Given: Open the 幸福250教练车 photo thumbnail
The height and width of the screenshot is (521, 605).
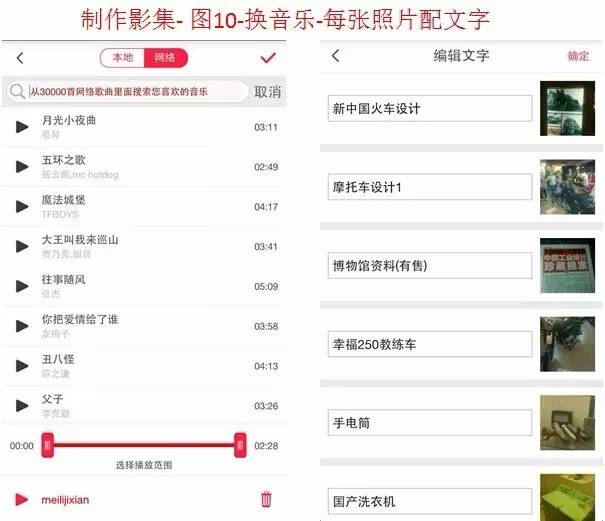Looking at the screenshot, I should (567, 344).
